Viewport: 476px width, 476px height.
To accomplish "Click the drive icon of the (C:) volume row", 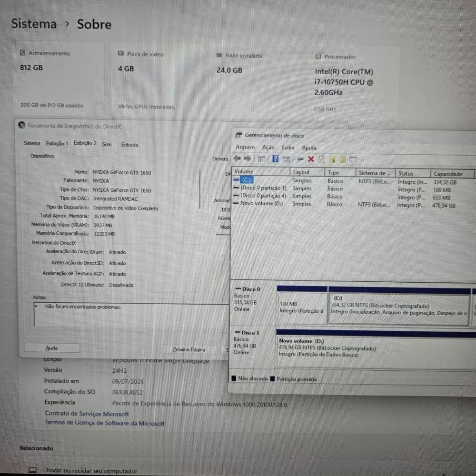I will (x=236, y=180).
